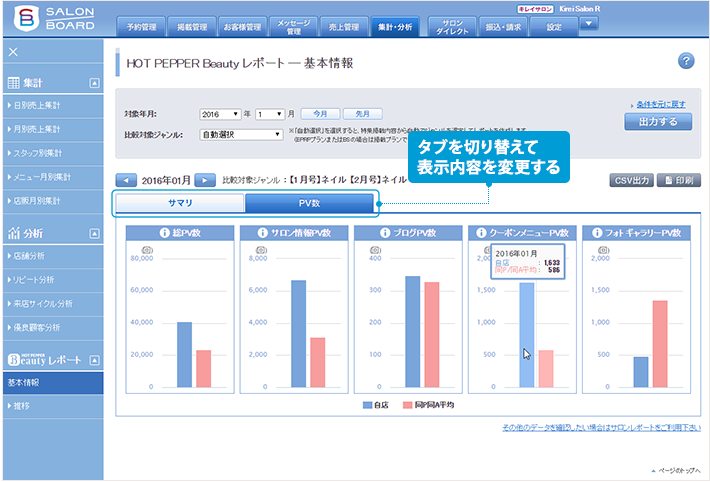The height and width of the screenshot is (482, 710).
Task: Close the sidebar with the X icon
Action: click(x=13, y=51)
